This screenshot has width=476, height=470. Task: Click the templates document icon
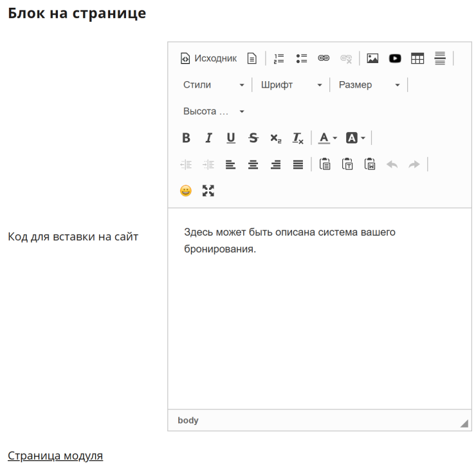(252, 59)
